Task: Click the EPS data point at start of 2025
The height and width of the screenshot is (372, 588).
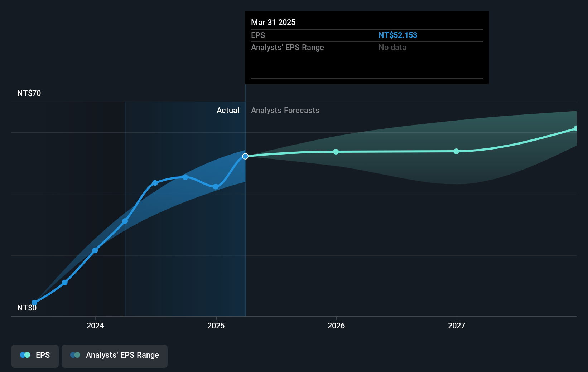Action: point(216,187)
